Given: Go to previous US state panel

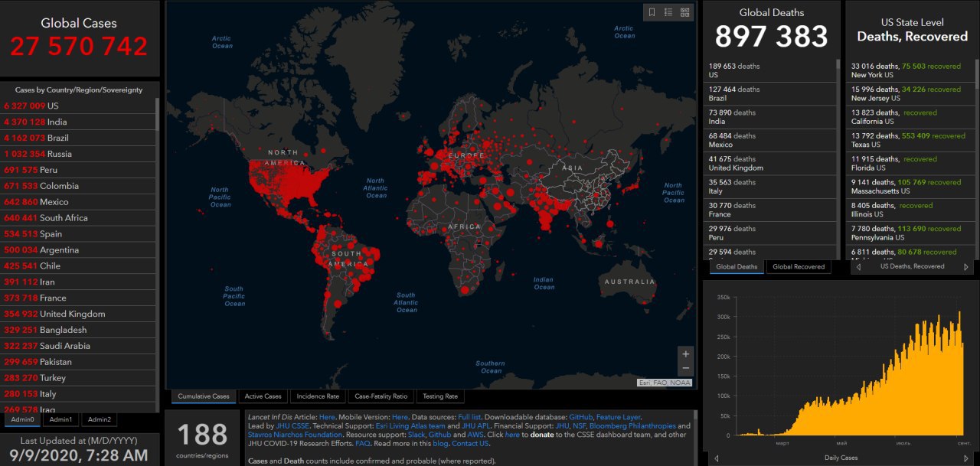Looking at the screenshot, I should 857,267.
